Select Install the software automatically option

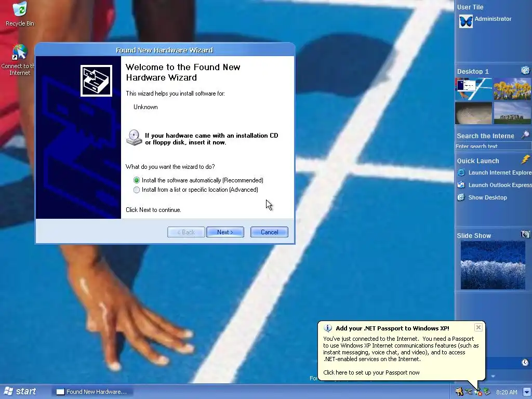198,180
